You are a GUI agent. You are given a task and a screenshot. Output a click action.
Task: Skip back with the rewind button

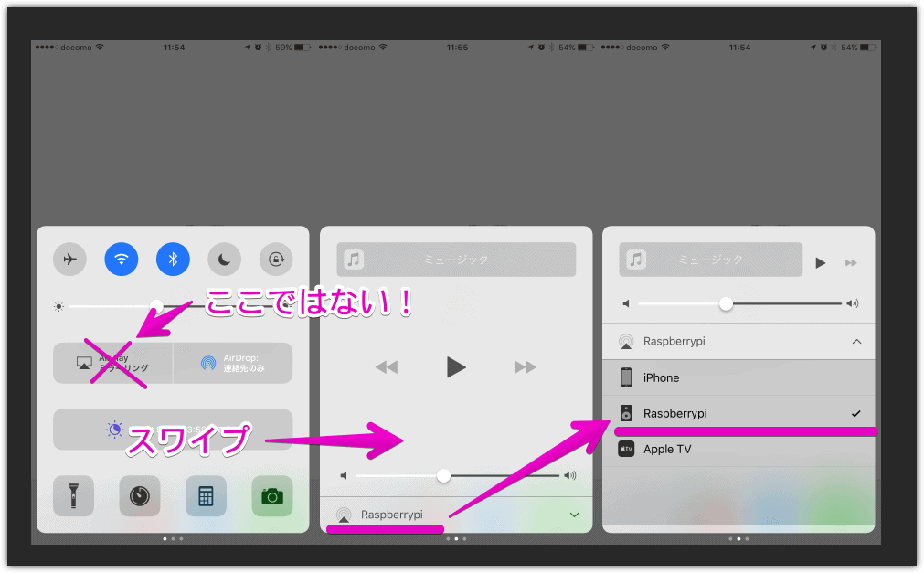pyautogui.click(x=387, y=367)
